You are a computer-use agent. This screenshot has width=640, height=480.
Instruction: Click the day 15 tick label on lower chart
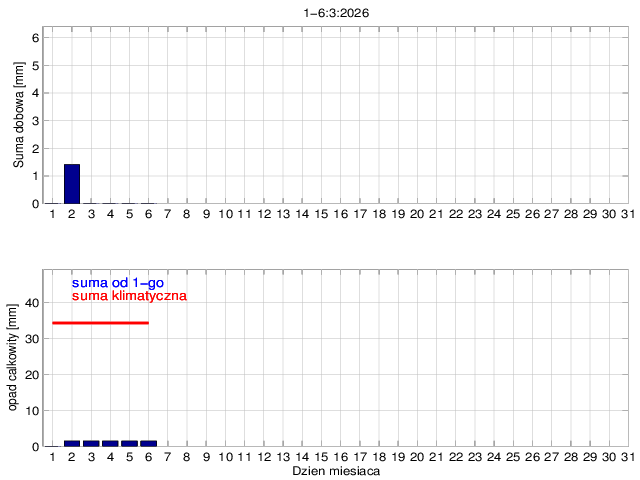coord(321,457)
